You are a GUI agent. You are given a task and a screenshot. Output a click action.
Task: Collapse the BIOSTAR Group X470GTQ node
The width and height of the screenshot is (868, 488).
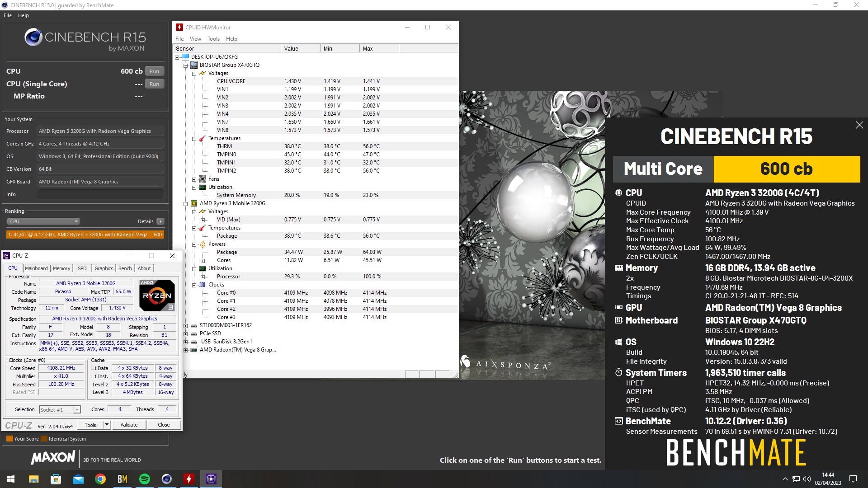pyautogui.click(x=185, y=66)
